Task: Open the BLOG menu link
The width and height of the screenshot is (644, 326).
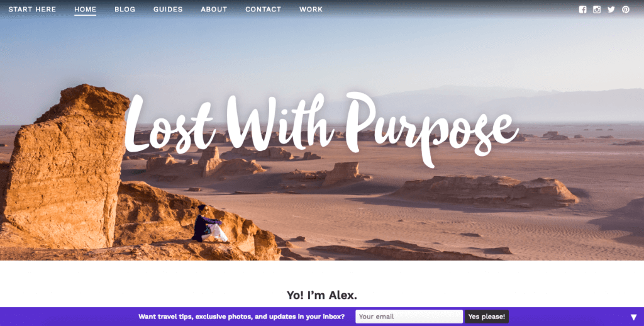Action: tap(125, 9)
